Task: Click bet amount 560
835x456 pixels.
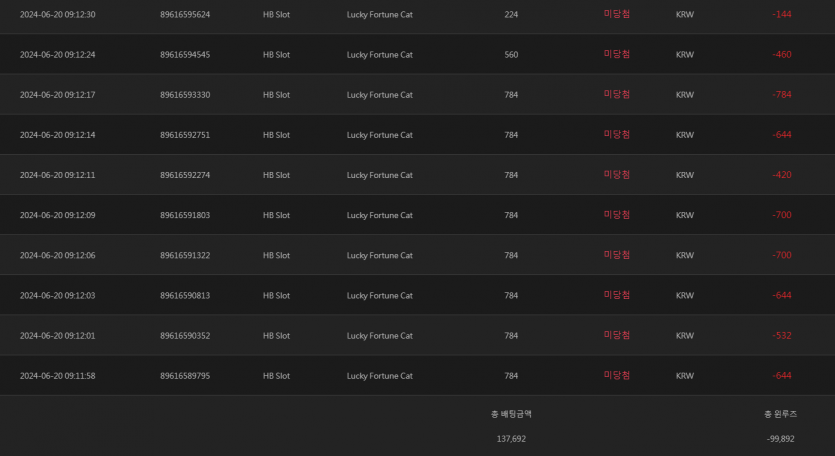Action: point(511,54)
